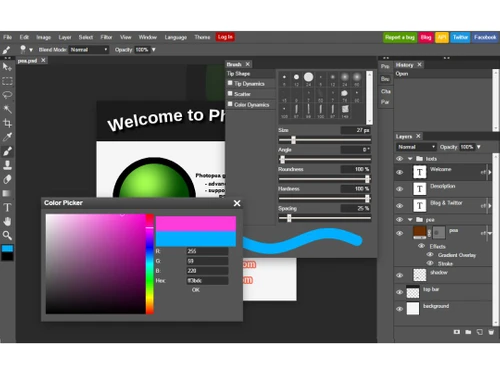Enable the Tip Dynamics checkbox
Screen dimensions: 500x375
[230, 83]
